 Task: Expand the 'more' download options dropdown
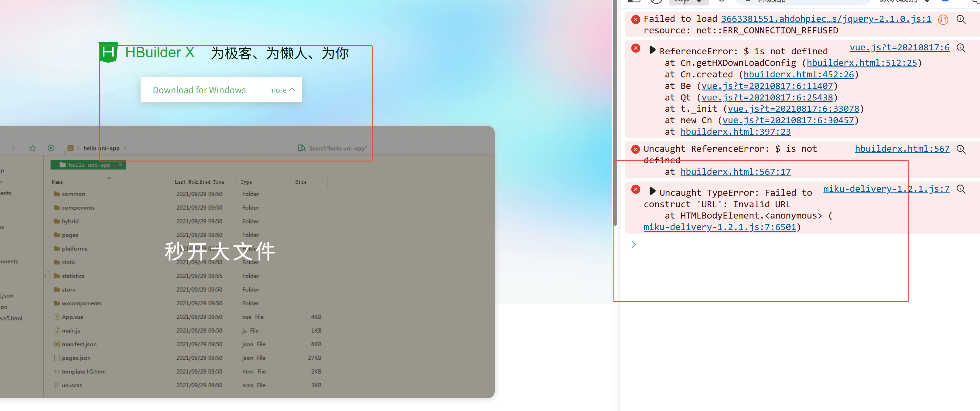click(x=282, y=90)
